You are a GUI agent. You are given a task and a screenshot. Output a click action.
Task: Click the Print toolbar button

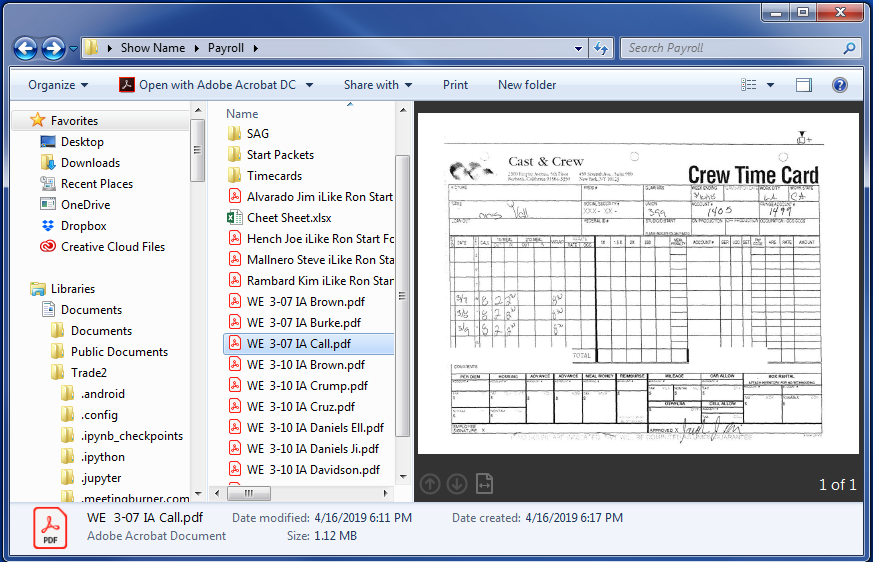pos(455,85)
